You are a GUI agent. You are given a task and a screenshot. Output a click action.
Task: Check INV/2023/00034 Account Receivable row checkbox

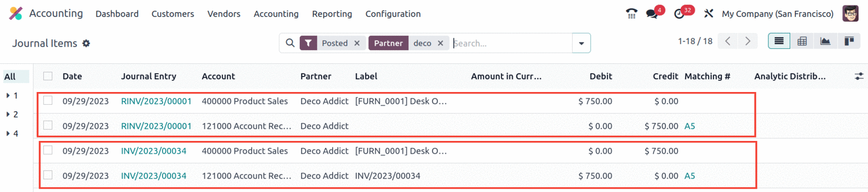pyautogui.click(x=48, y=175)
